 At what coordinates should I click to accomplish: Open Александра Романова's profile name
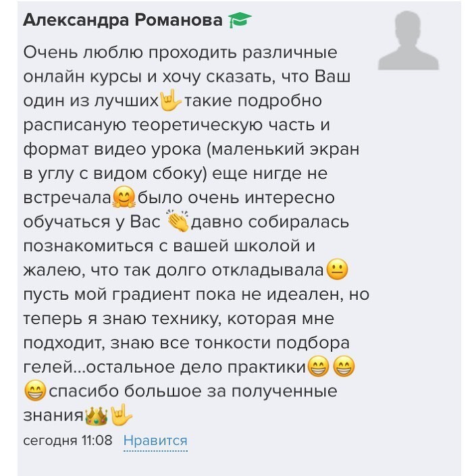[x=123, y=20]
